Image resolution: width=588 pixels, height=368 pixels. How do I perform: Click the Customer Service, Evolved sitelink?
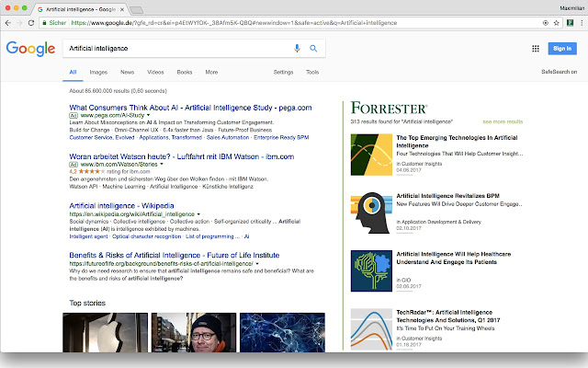tap(102, 137)
